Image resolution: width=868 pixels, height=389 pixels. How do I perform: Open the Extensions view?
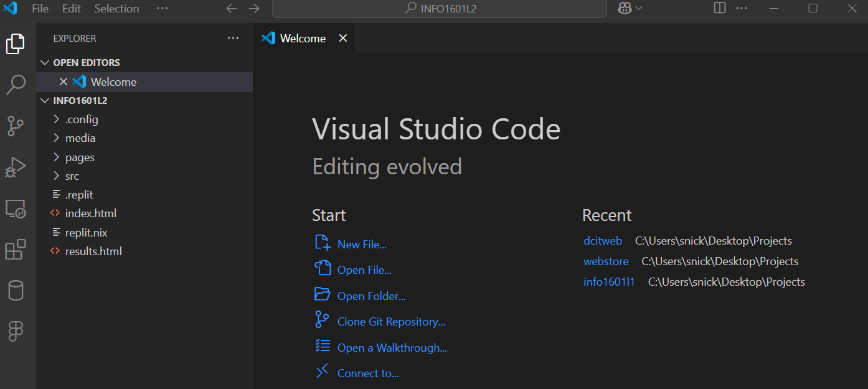click(16, 250)
